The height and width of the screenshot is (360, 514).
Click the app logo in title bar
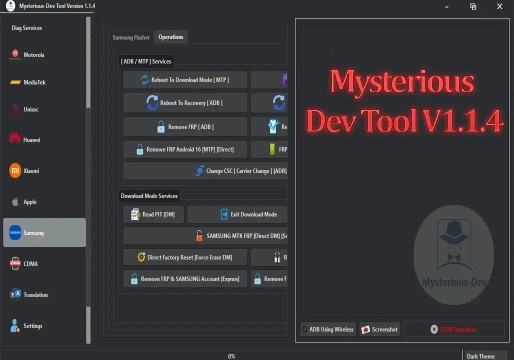tap(11, 6)
